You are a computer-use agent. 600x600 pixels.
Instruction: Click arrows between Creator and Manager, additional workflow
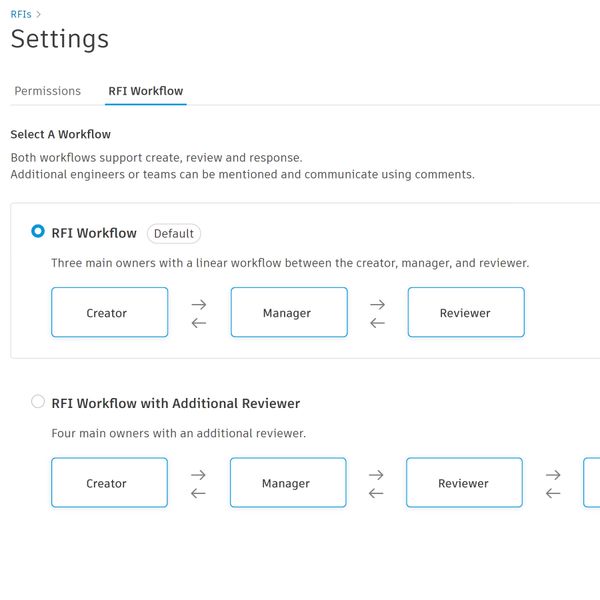tap(198, 484)
